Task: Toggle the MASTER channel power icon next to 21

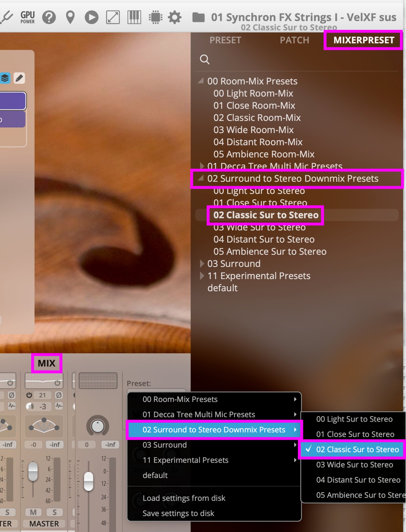Action: [x=29, y=395]
